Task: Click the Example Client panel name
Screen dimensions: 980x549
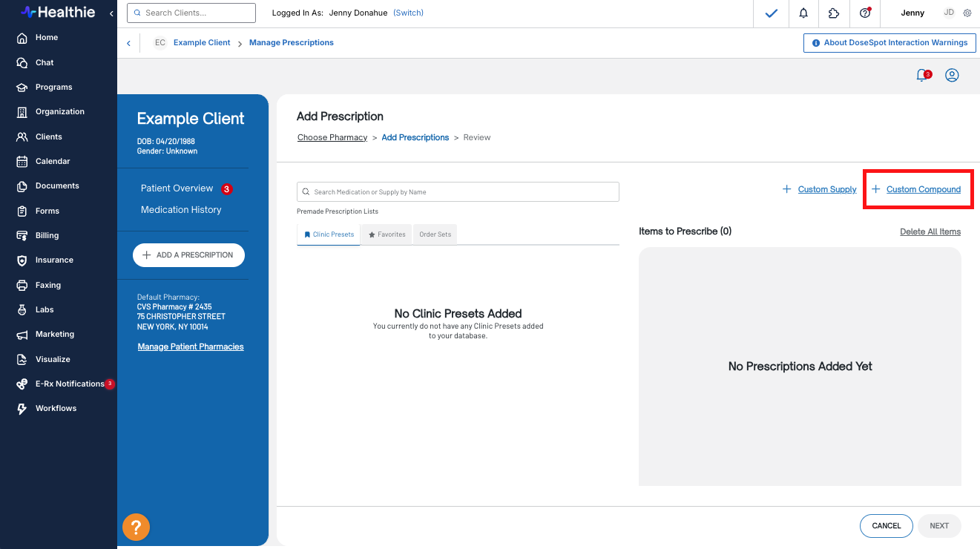Action: 191,119
